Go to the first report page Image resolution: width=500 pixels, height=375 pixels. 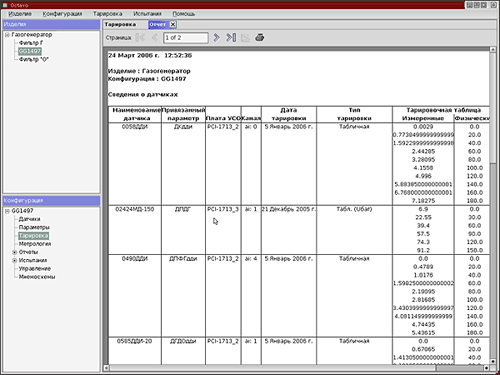(x=140, y=38)
